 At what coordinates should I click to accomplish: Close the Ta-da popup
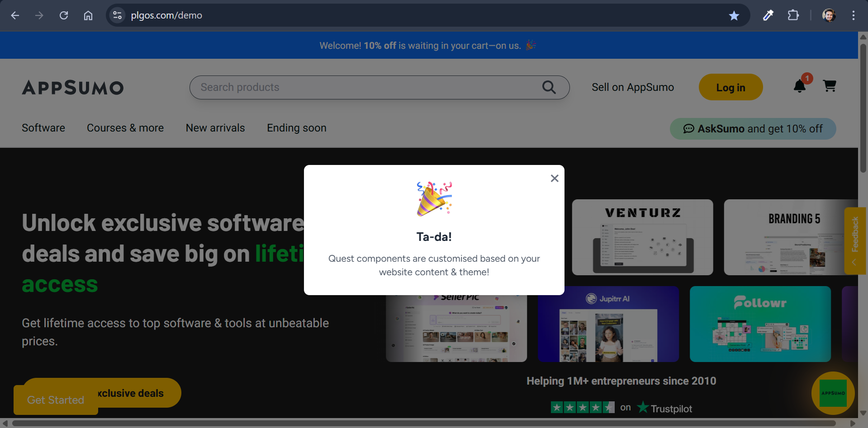(555, 179)
